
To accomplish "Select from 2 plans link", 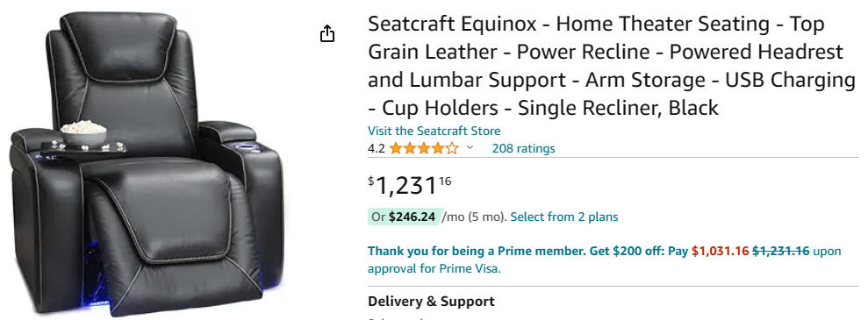I will tap(564, 217).
